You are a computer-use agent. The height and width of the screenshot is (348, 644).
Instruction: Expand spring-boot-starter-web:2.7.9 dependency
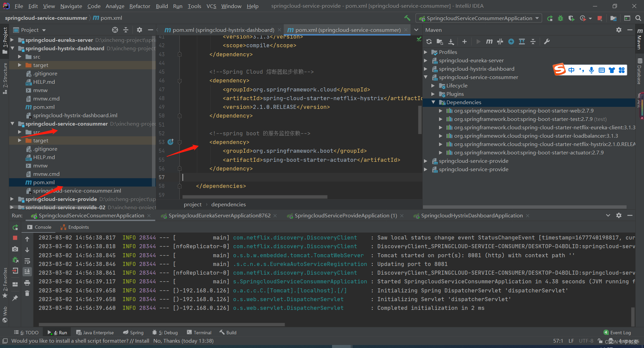pos(441,111)
